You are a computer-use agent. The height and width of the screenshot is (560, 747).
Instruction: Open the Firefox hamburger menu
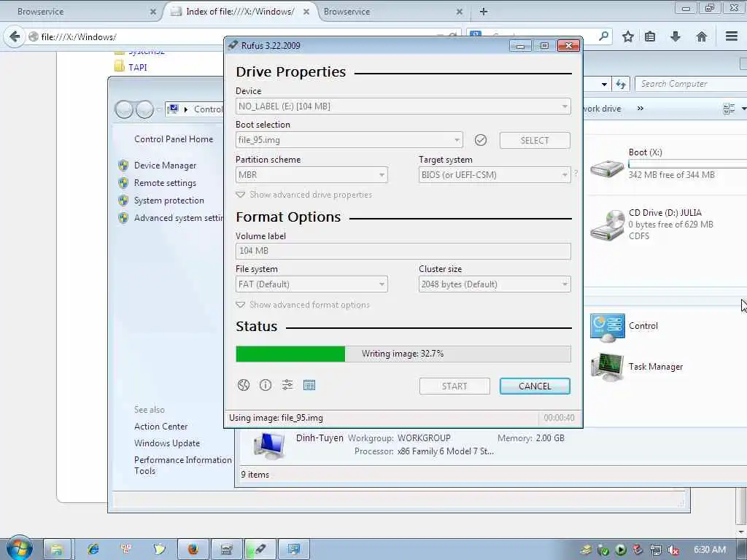[732, 36]
